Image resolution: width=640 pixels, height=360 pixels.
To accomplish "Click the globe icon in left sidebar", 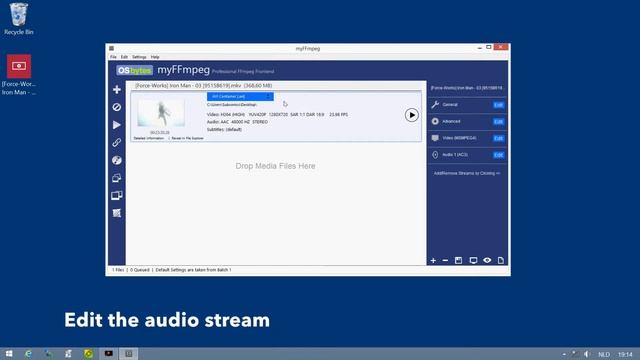I will click(x=117, y=160).
